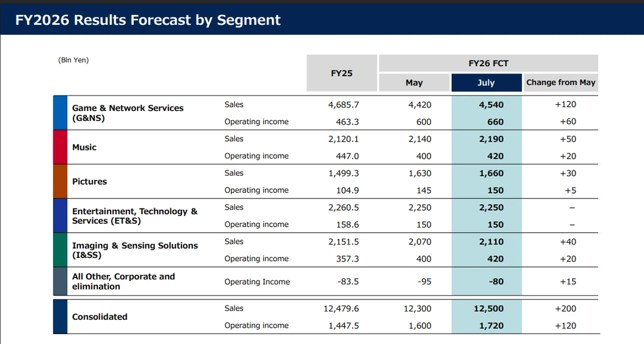Click the green I&SS segment color block
644x344 pixels.
click(60, 250)
